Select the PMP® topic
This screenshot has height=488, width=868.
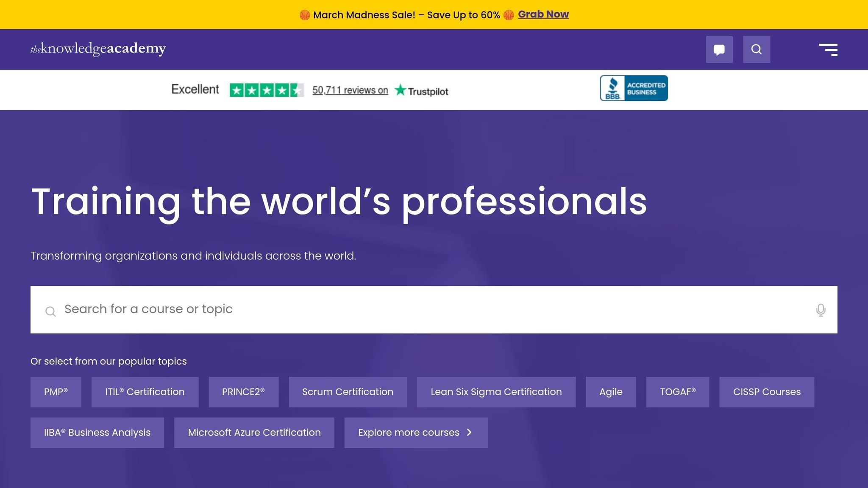[x=56, y=392]
